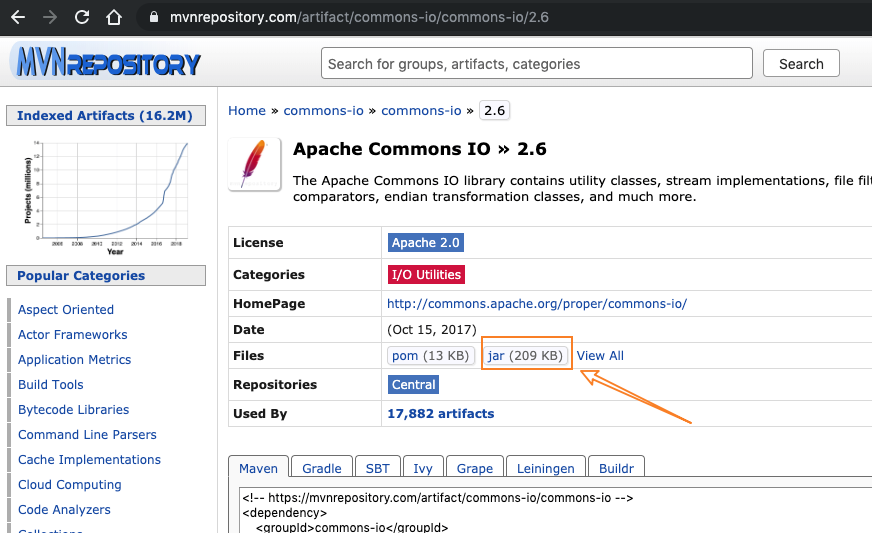Viewport: 872px width, 533px height.
Task: Open Indexed Artifacts (16.2M) link
Action: (x=105, y=116)
